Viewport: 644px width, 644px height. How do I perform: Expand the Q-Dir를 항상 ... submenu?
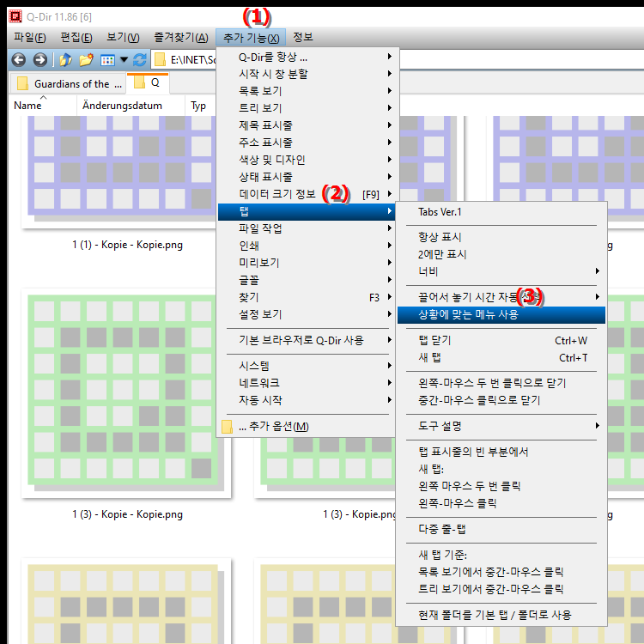point(307,57)
